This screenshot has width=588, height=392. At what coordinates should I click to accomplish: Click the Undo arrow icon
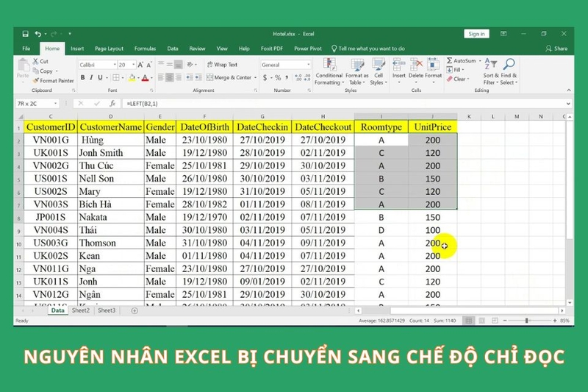[38, 34]
